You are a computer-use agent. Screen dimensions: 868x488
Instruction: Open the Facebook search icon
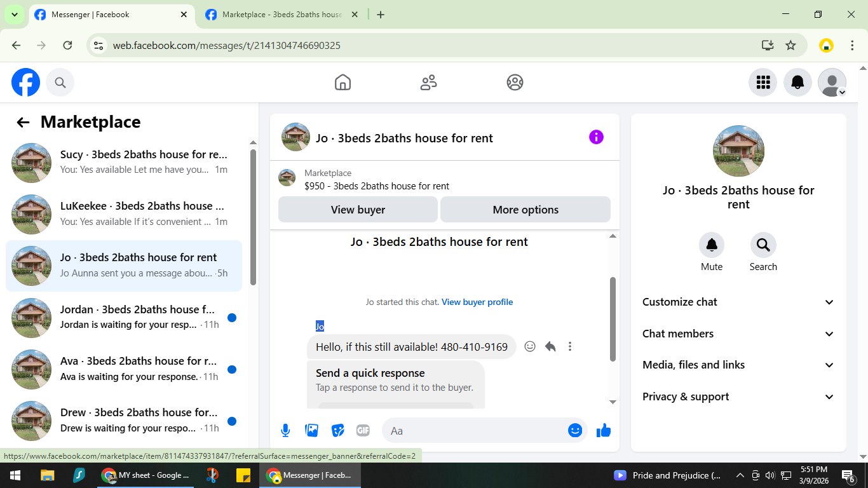(60, 83)
